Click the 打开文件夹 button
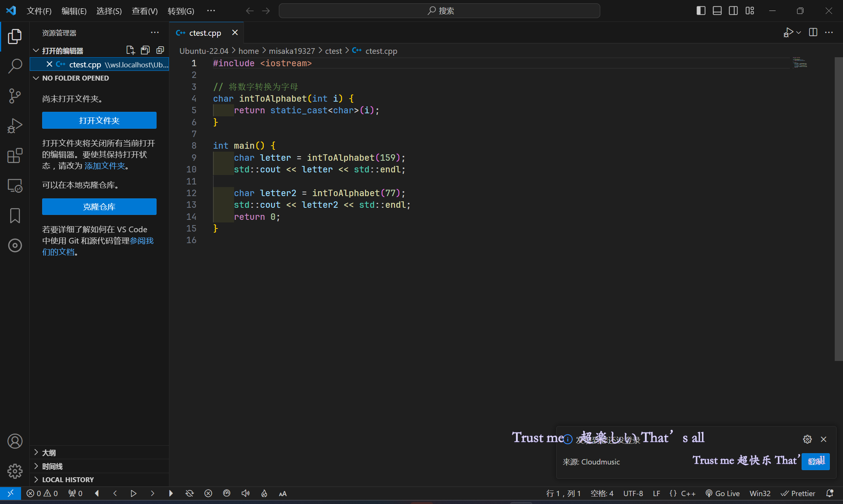This screenshot has width=843, height=504. [99, 120]
